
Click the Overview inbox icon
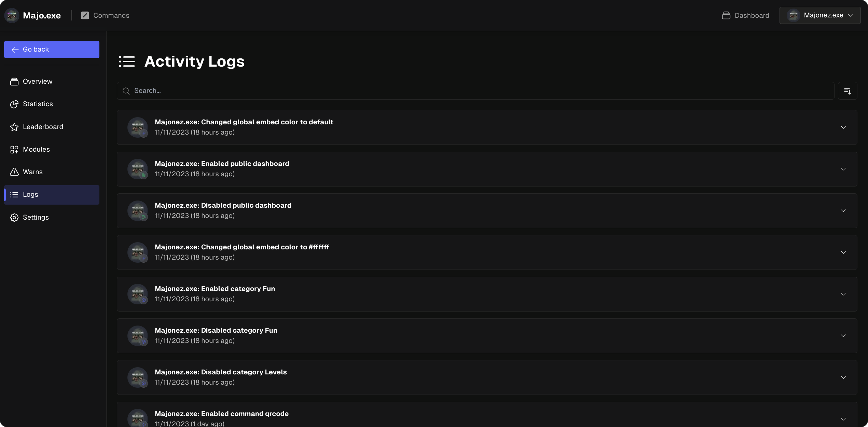pyautogui.click(x=14, y=81)
